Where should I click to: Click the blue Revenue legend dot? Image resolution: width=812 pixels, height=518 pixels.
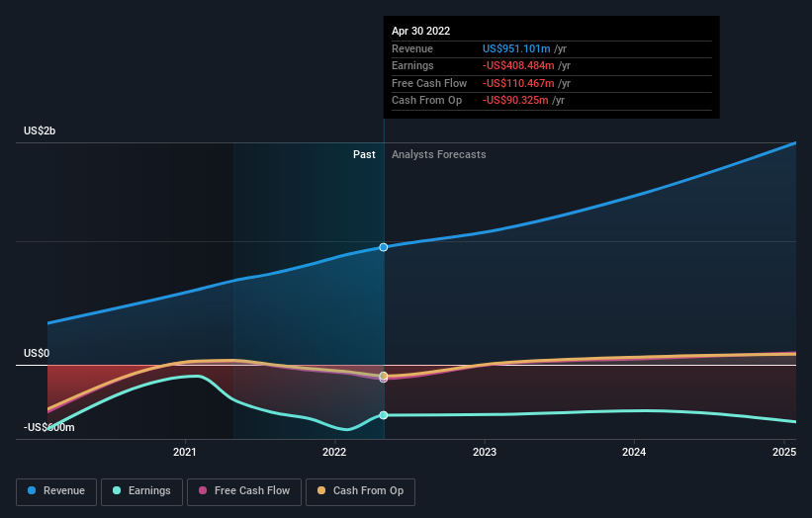32,490
